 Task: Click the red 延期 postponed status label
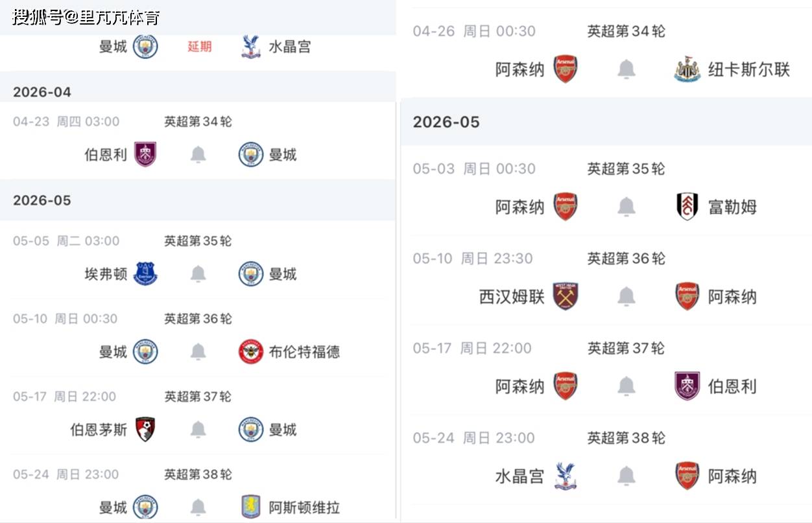[x=199, y=47]
